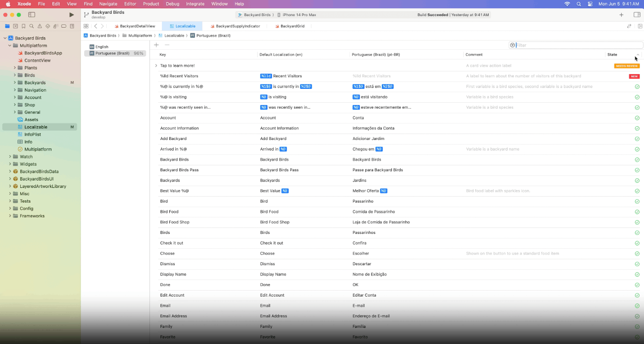Expand the Shop folder

(x=15, y=105)
